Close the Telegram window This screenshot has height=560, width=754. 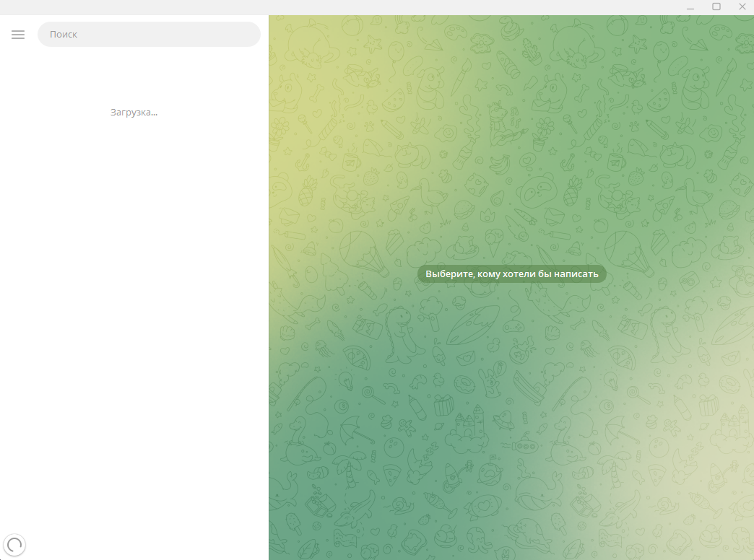pos(742,7)
